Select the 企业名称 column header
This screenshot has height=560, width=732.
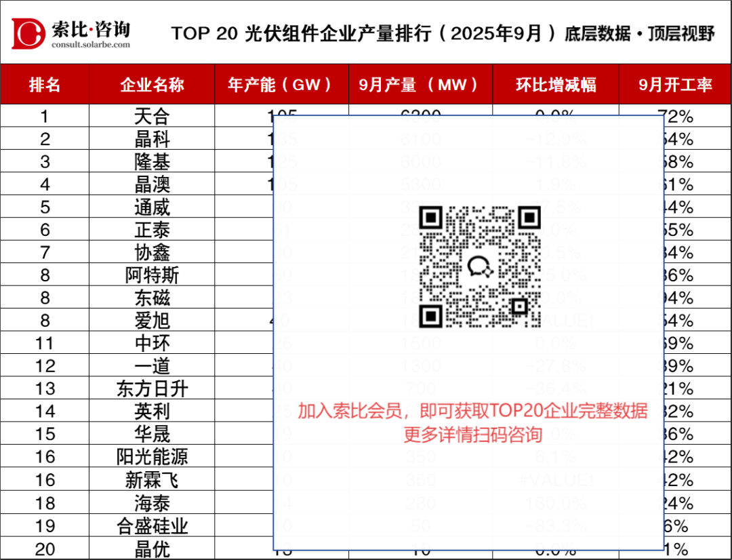click(x=152, y=85)
